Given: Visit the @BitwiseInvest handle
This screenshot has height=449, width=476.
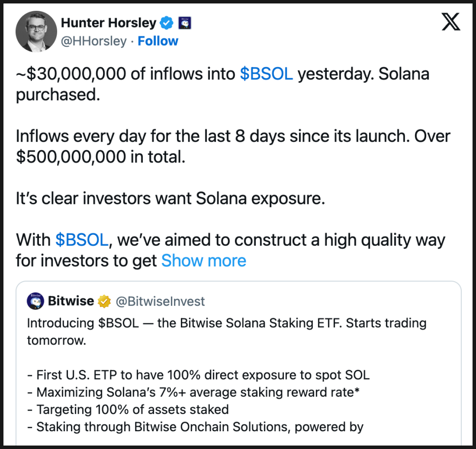Looking at the screenshot, I should pyautogui.click(x=160, y=301).
